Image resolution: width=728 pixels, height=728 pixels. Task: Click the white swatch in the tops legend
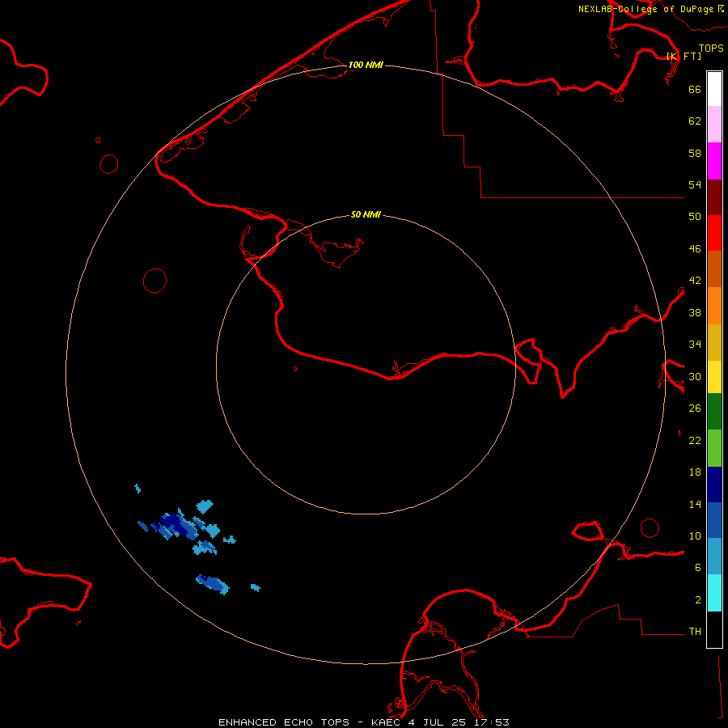[714, 89]
